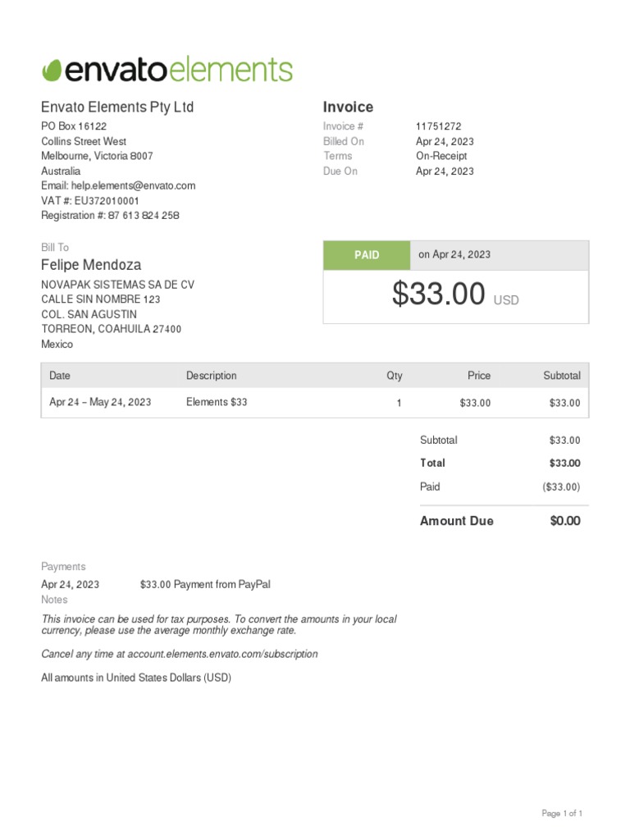Click the Qty column header
The height and width of the screenshot is (840, 630).
395,376
